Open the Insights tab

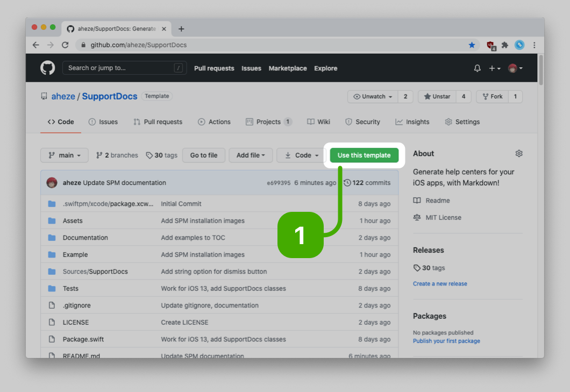click(412, 122)
